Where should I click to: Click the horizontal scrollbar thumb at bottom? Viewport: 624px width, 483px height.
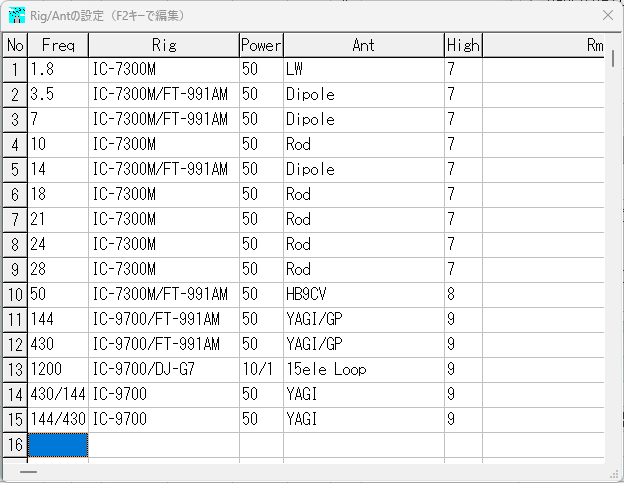(29, 472)
